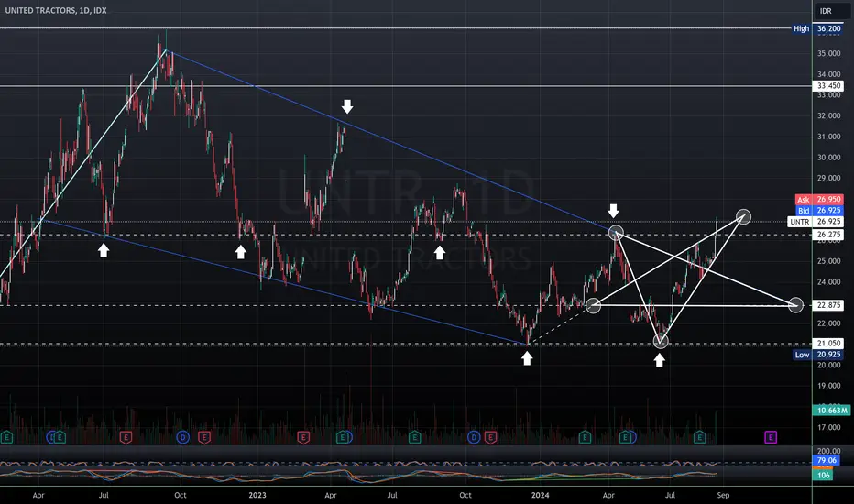Click the Bid 26,925 price label
Screen dimensions: 854x504
[x=820, y=211]
